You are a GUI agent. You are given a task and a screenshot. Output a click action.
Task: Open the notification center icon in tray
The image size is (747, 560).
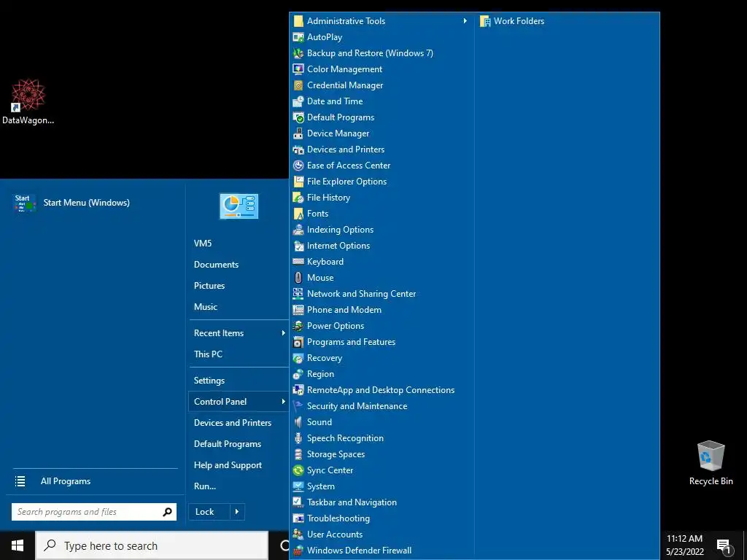pos(724,545)
